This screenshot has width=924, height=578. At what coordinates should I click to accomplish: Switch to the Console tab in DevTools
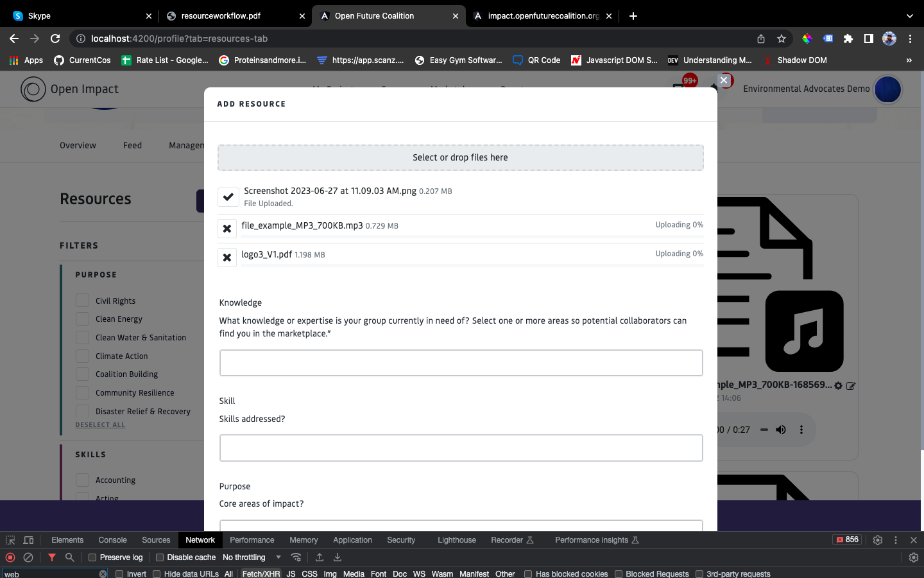(112, 540)
